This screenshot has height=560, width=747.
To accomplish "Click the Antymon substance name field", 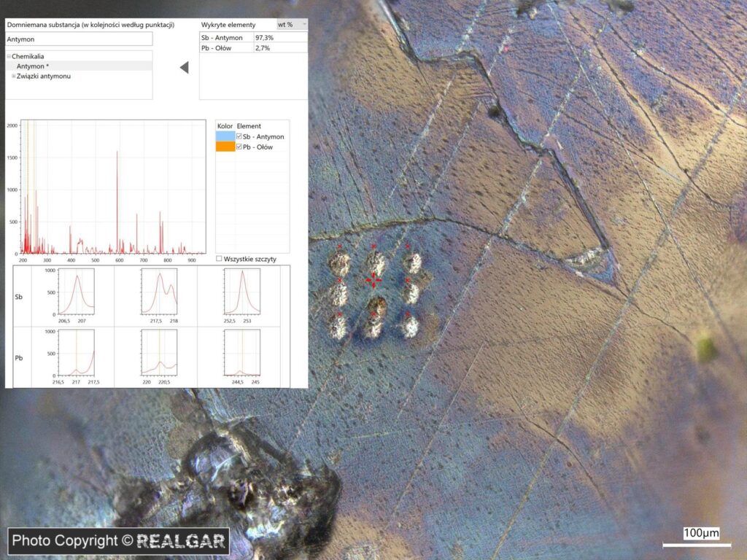I will pyautogui.click(x=79, y=39).
